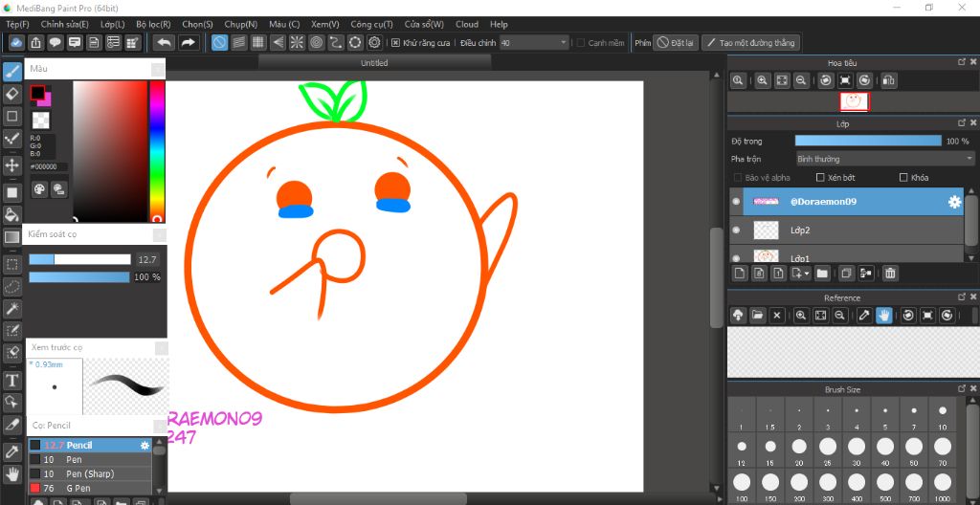Click the Redo arrow
The height and width of the screenshot is (505, 980).
click(188, 42)
